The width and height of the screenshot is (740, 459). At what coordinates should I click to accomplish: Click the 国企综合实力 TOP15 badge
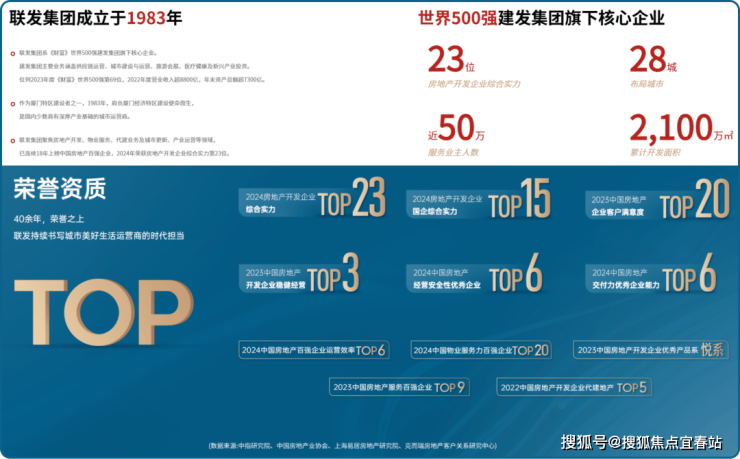(479, 200)
